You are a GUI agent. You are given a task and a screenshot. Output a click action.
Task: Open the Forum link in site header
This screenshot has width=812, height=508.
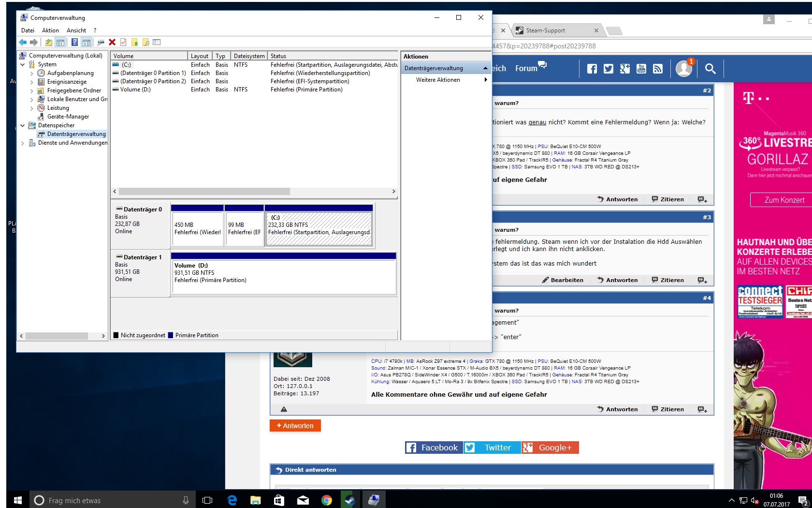[x=531, y=68]
